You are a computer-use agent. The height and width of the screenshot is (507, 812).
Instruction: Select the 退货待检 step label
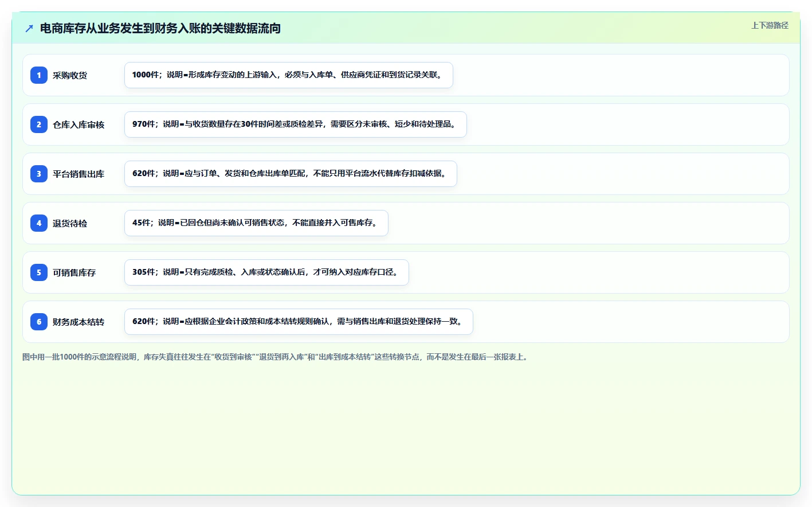click(x=70, y=223)
